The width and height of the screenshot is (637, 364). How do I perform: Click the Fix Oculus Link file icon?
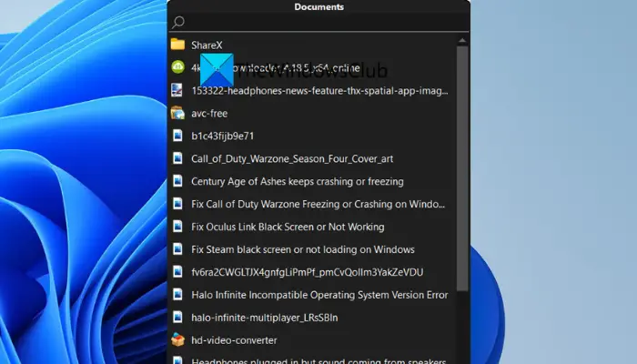(x=177, y=227)
